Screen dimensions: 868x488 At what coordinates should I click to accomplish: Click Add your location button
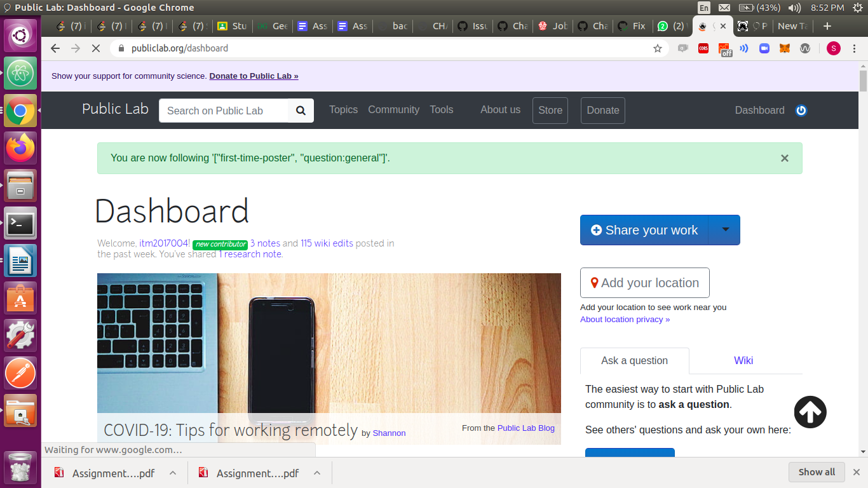(645, 283)
